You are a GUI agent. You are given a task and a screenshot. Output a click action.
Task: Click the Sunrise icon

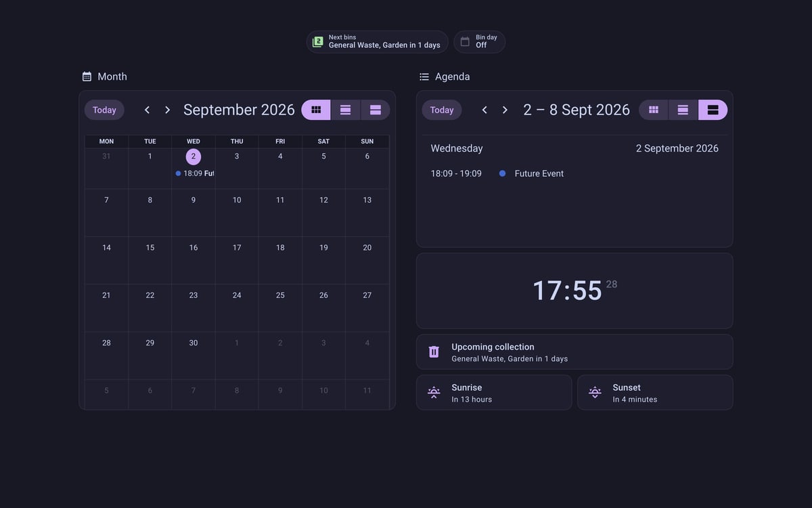coord(434,392)
